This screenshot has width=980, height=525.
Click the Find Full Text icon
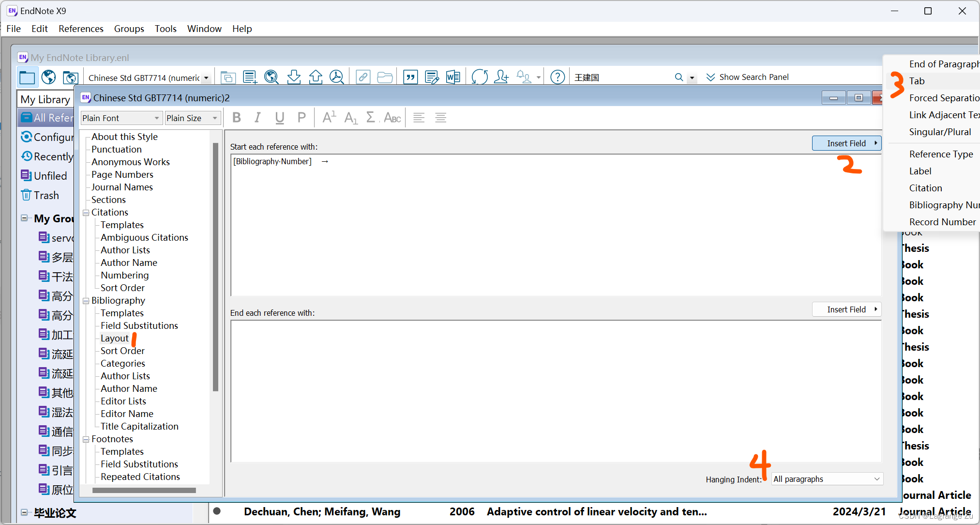337,77
